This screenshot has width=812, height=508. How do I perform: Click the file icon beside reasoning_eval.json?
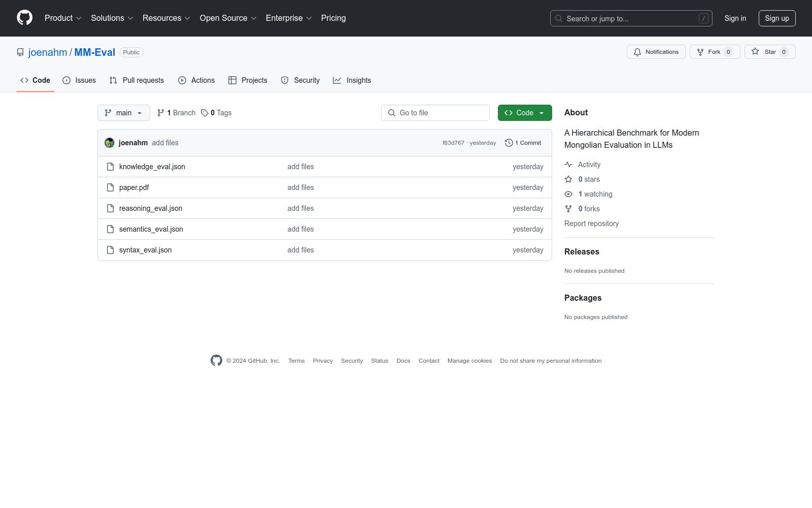110,208
